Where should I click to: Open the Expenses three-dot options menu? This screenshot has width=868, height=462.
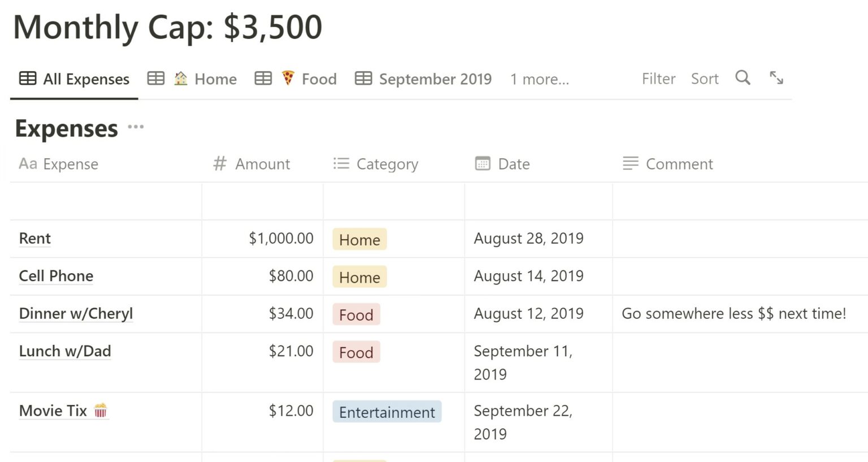tap(136, 127)
